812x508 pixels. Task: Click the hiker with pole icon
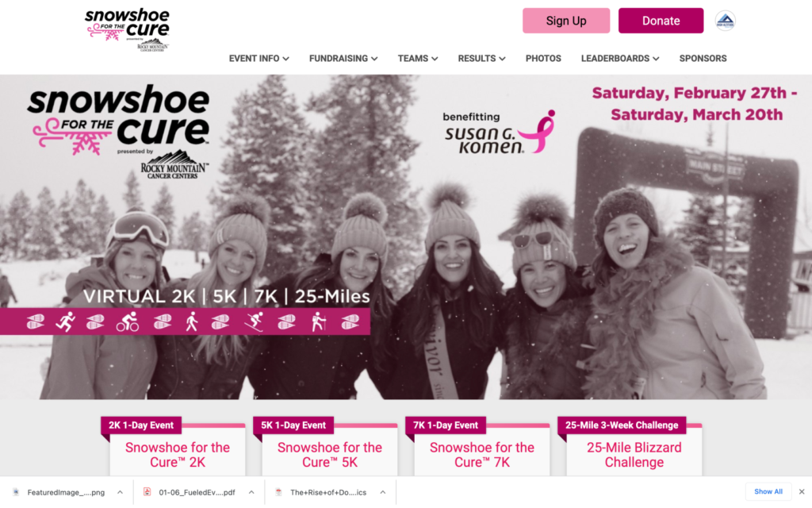(x=319, y=322)
